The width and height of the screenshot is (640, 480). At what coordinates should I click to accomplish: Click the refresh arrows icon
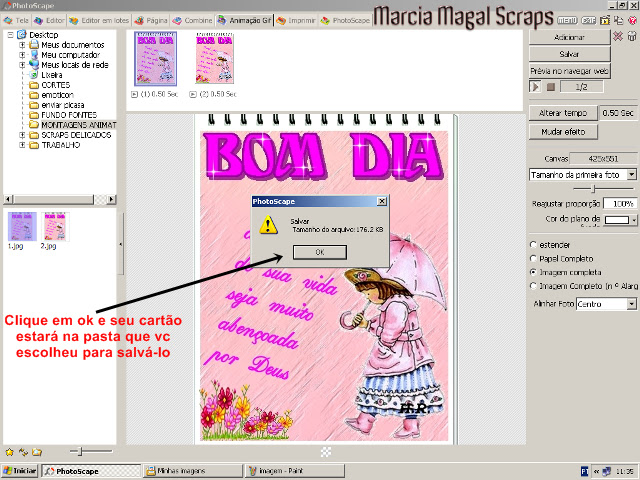pyautogui.click(x=23, y=452)
